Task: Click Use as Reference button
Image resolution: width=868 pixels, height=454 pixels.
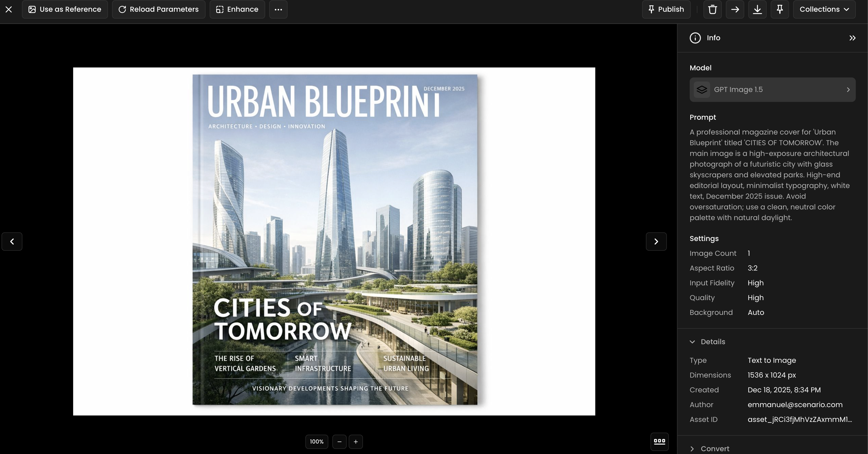Action: pos(65,9)
